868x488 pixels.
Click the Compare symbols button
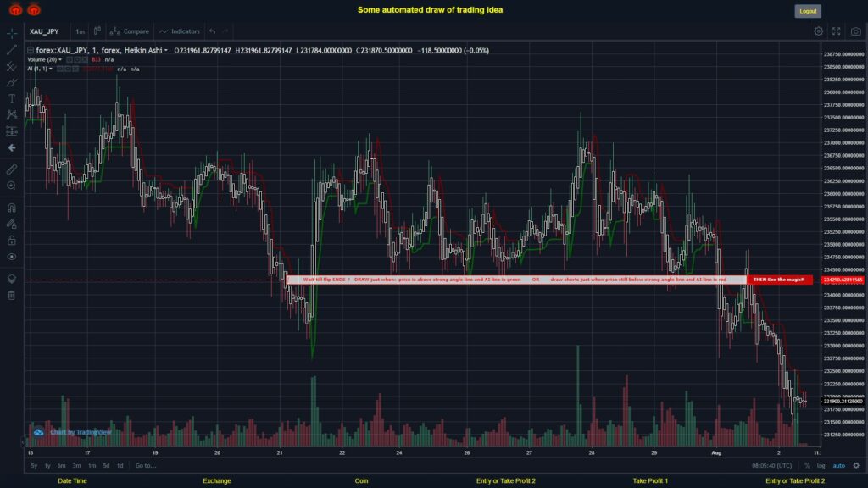[x=130, y=31]
